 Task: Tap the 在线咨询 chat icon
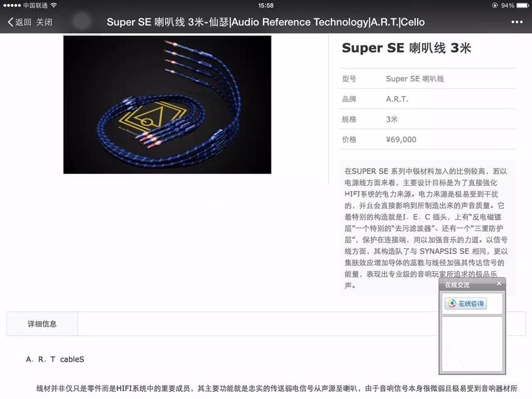(x=452, y=304)
